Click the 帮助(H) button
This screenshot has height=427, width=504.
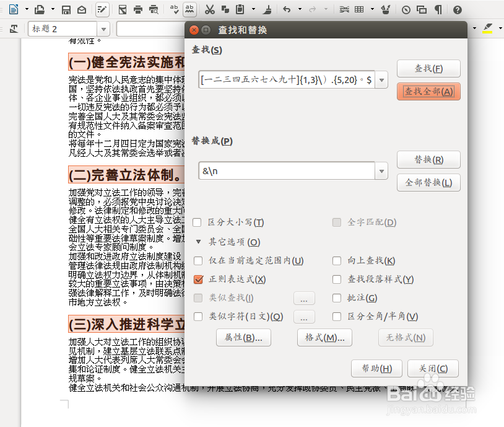click(376, 369)
